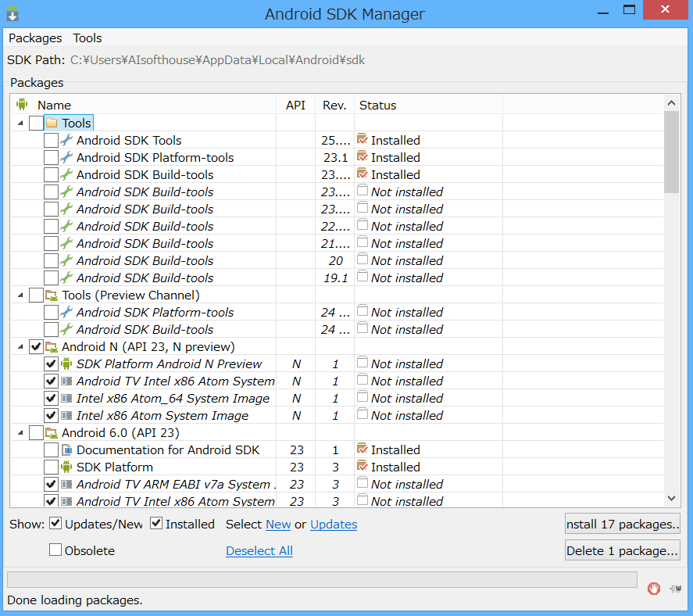Click the green wrench icon of preview Build-tools 24
Viewport: 693px width, 616px height.
pyautogui.click(x=66, y=329)
